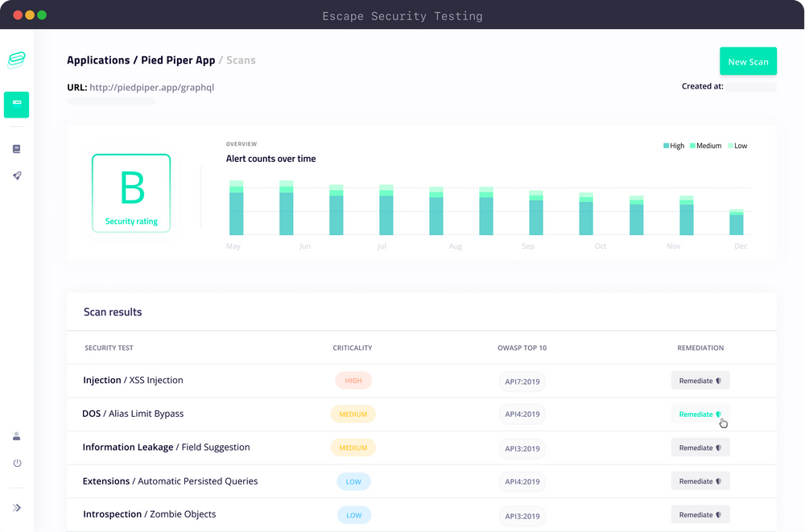Remediate the XSS Injection issue
The image size is (805, 532).
[x=700, y=381]
